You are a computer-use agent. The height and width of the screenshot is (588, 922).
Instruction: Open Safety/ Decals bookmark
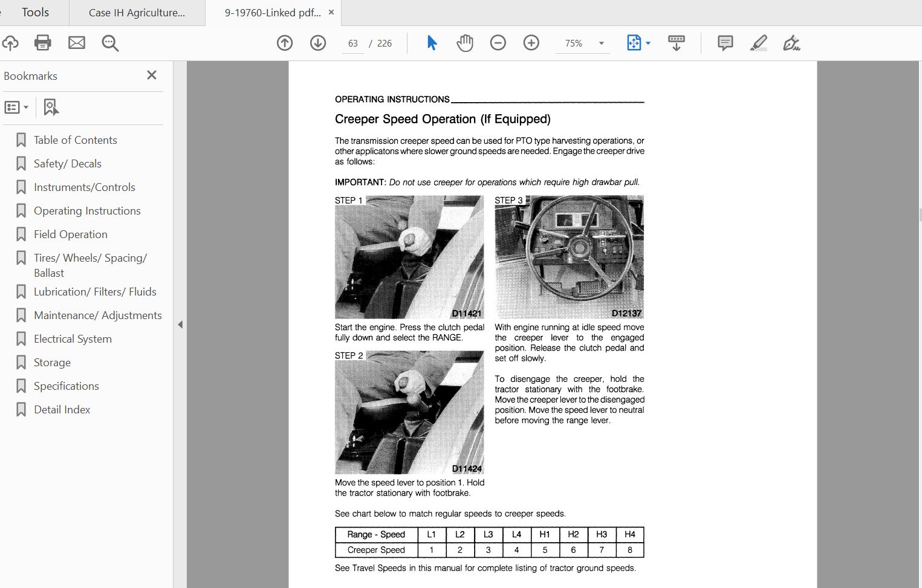pyautogui.click(x=68, y=164)
